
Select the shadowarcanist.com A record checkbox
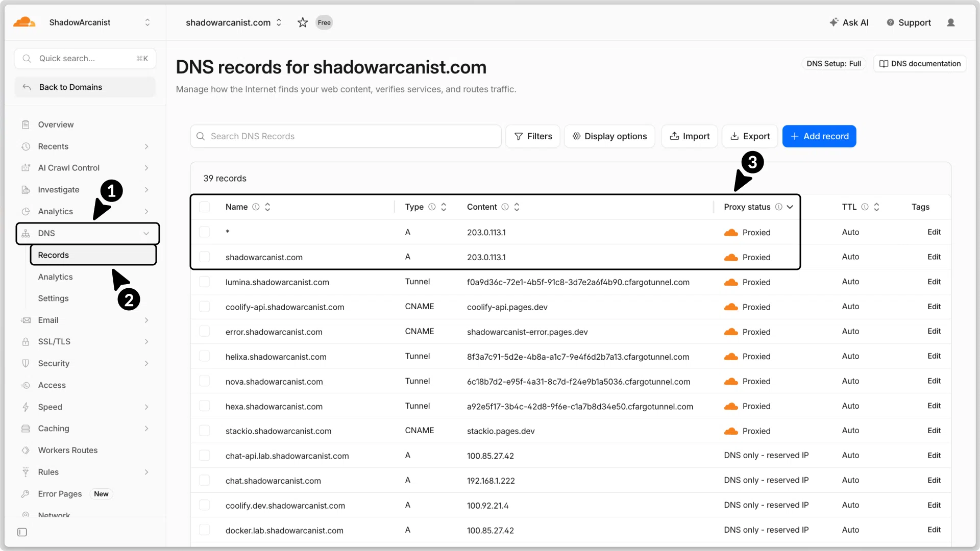(205, 257)
